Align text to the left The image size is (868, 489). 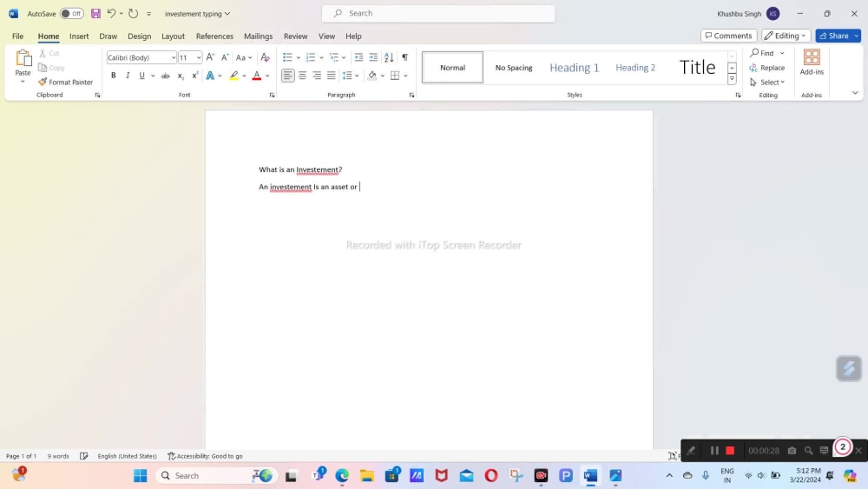pos(287,76)
